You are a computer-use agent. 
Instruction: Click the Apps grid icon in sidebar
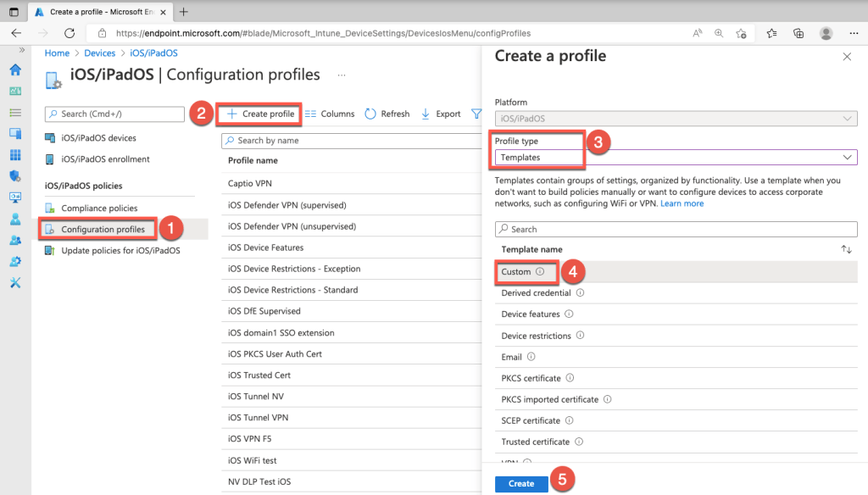(14, 154)
